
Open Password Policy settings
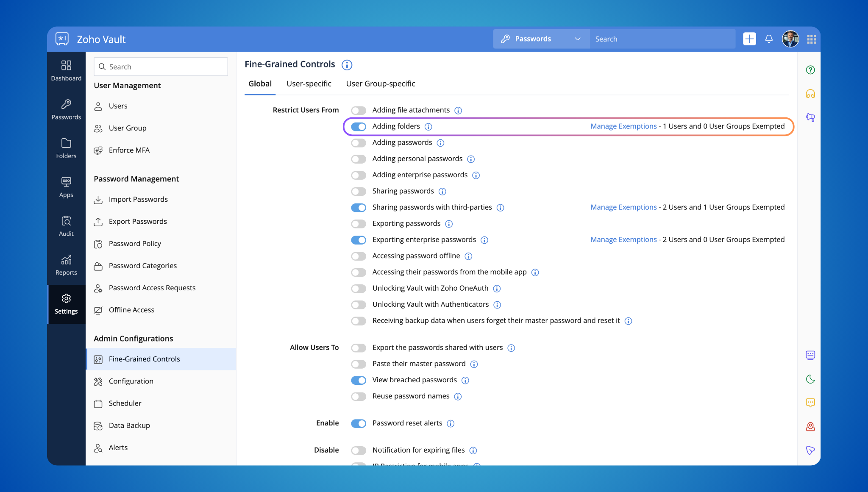pos(135,244)
